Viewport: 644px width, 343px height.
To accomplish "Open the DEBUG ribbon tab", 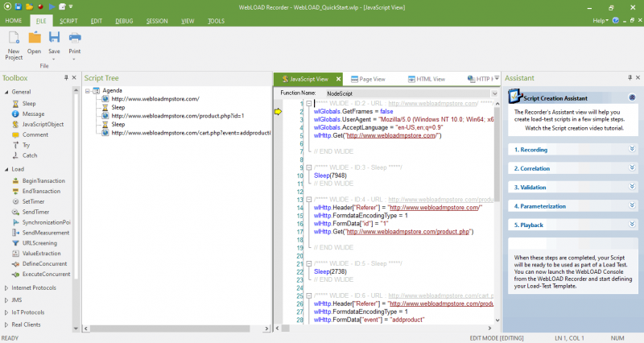I will [x=124, y=19].
